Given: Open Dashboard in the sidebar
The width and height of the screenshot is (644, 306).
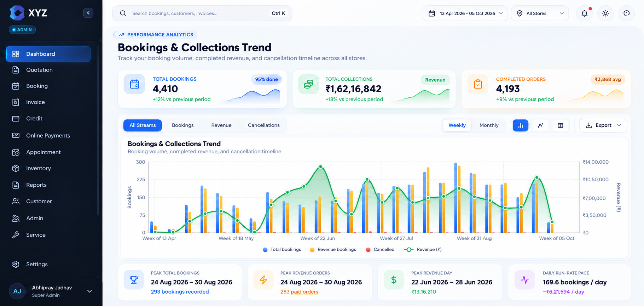Looking at the screenshot, I should tap(48, 54).
